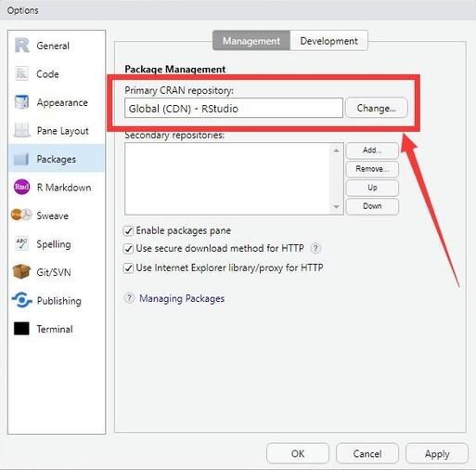Click the Git/SVN cardboard box icon
The width and height of the screenshot is (476, 470).
point(21,272)
